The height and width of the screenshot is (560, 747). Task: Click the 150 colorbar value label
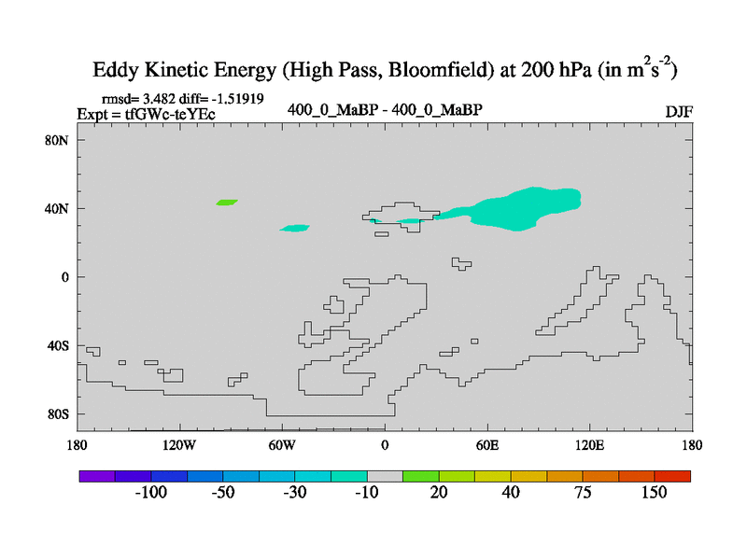tap(654, 493)
